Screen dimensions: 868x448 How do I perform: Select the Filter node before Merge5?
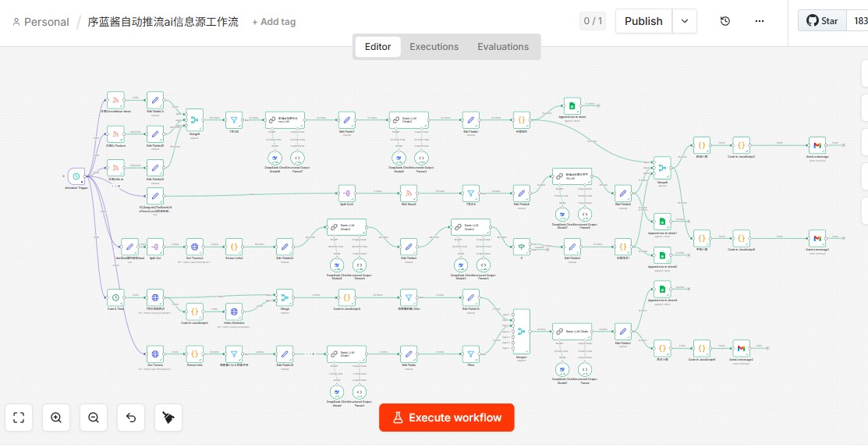click(470, 354)
